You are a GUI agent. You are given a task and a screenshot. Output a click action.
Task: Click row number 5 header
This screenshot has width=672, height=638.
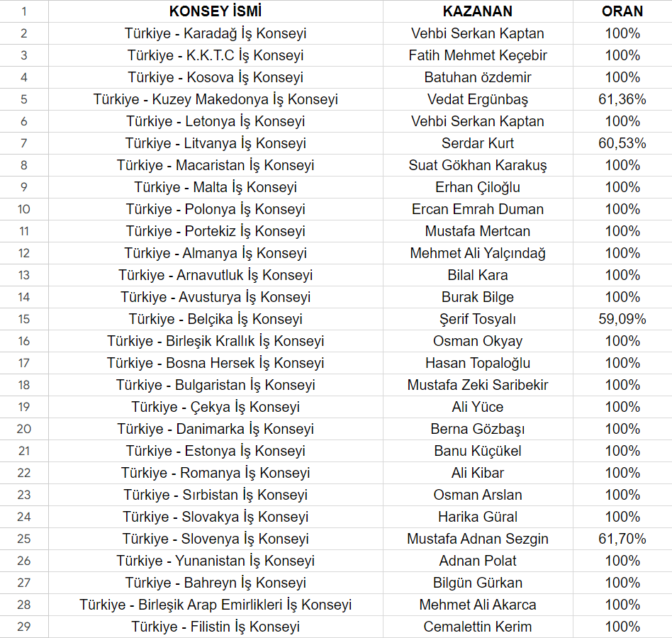(24, 99)
